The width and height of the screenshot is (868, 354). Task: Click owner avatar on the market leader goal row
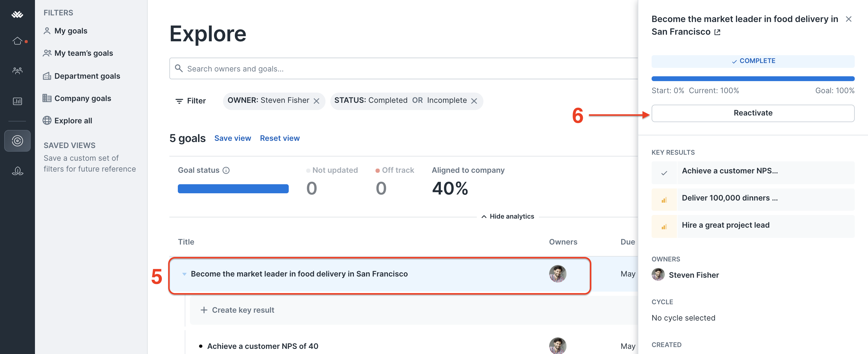pyautogui.click(x=557, y=273)
